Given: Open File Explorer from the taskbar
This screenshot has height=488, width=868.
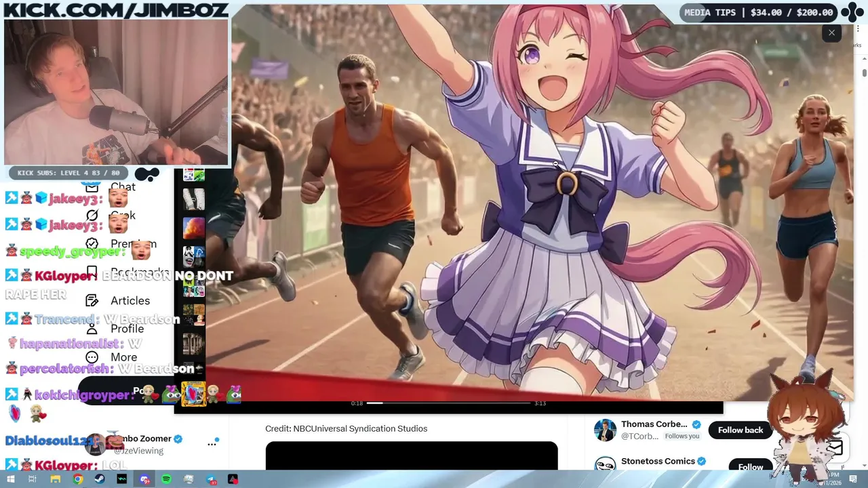Looking at the screenshot, I should tap(55, 479).
